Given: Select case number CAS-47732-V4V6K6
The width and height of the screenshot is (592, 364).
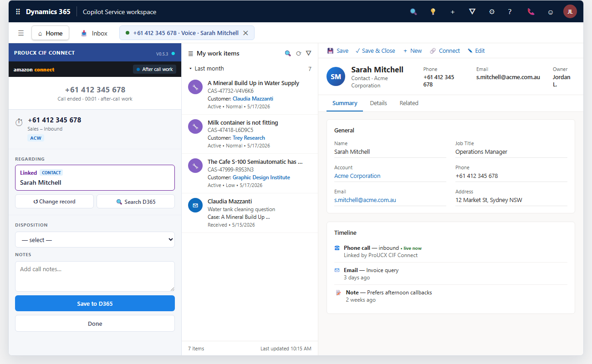Looking at the screenshot, I should (x=230, y=91).
